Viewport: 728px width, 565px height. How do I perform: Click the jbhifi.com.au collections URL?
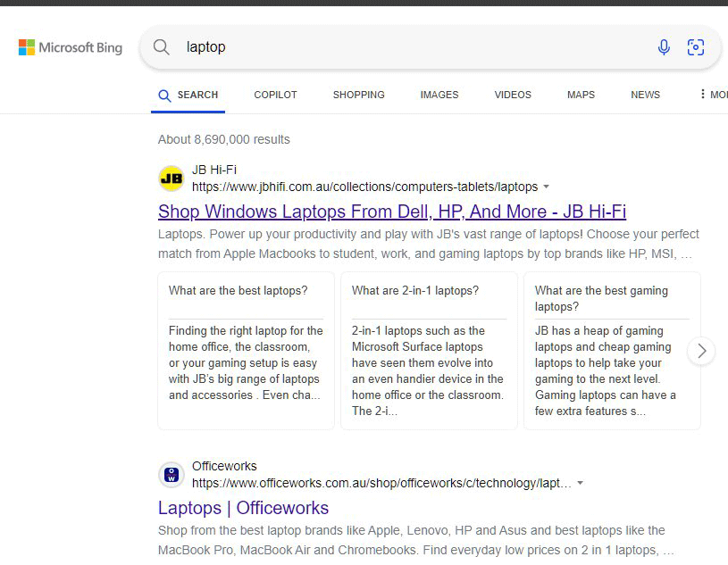(x=365, y=187)
